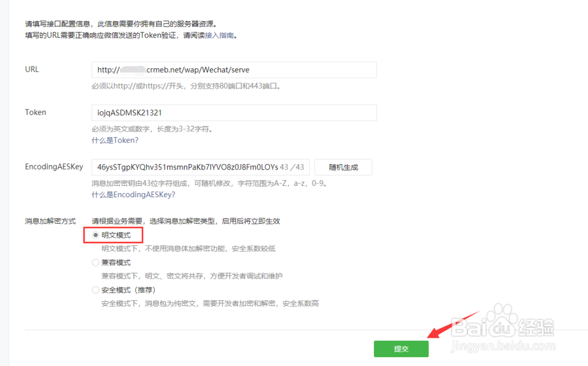This screenshot has height=366, width=588.
Task: Click the red box highlighting 明文模式
Action: (115, 235)
